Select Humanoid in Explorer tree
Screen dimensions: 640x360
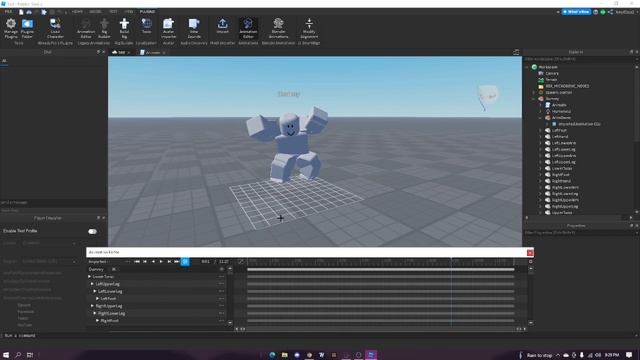click(x=561, y=111)
